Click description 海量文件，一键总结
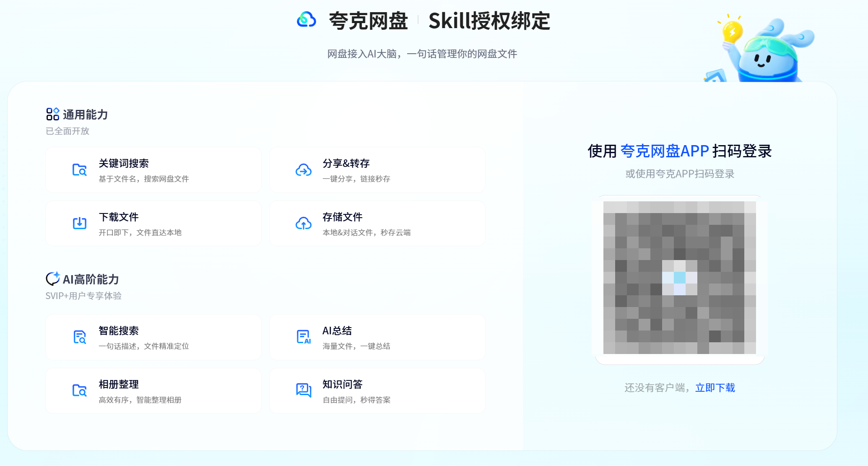Image resolution: width=868 pixels, height=466 pixels. pyautogui.click(x=356, y=346)
